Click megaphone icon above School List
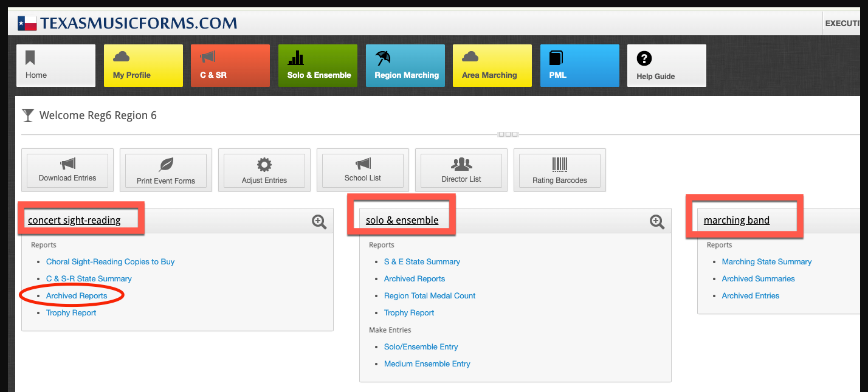The width and height of the screenshot is (868, 392). coord(363,164)
